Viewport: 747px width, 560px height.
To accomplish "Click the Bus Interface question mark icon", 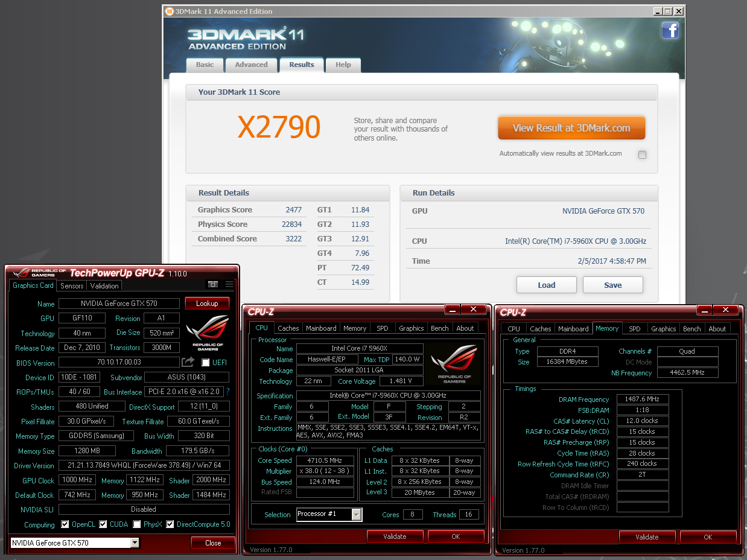I will point(227,392).
